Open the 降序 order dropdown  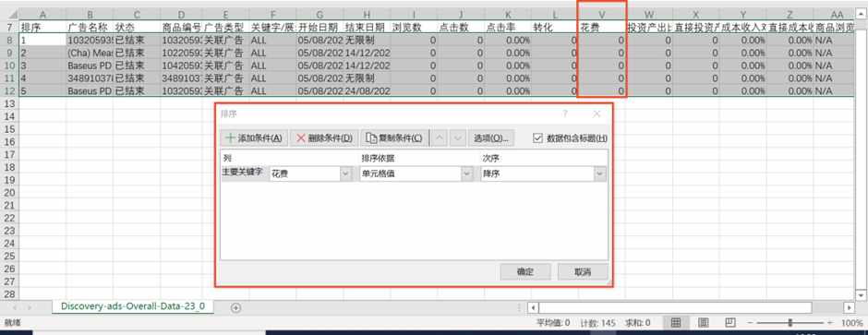(x=600, y=174)
